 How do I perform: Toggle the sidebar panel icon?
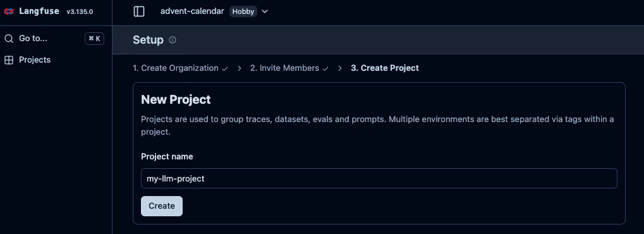(139, 11)
